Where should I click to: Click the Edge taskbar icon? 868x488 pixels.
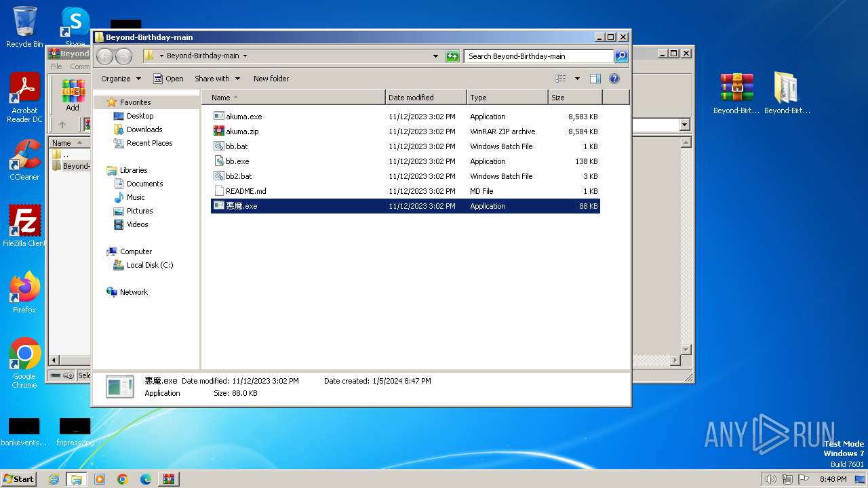pos(145,479)
